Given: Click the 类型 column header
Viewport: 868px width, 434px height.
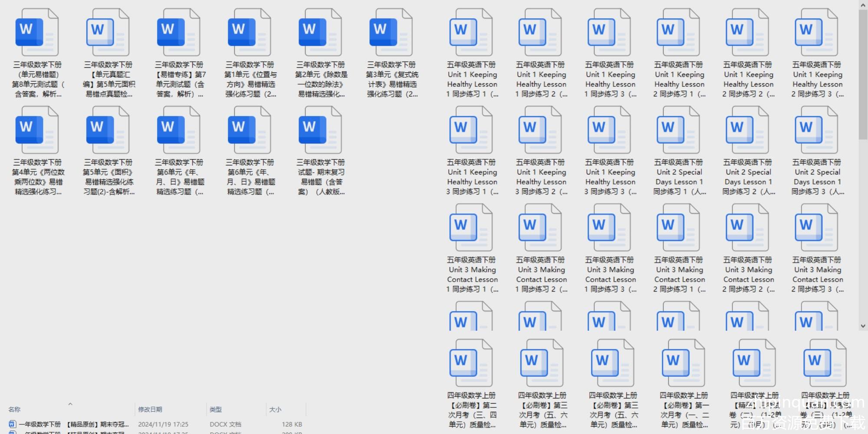Looking at the screenshot, I should point(216,409).
